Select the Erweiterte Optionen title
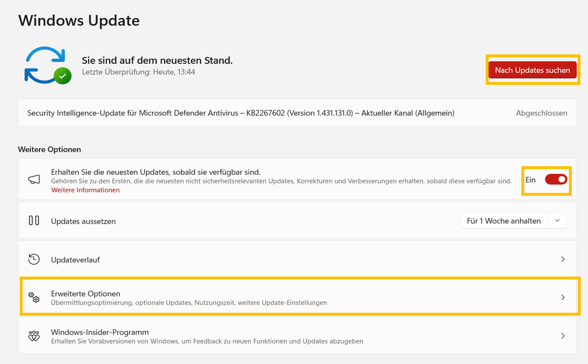588x364 pixels. click(85, 294)
